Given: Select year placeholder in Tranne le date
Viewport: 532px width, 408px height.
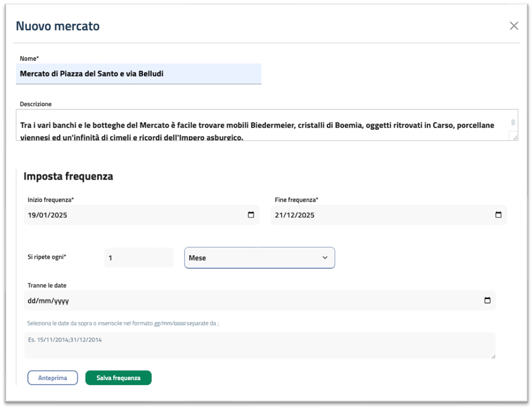Looking at the screenshot, I should [60, 301].
